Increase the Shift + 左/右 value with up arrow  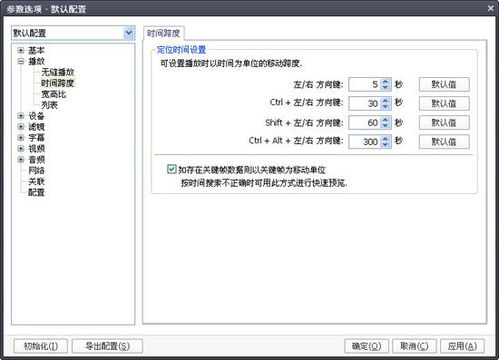pyautogui.click(x=386, y=119)
